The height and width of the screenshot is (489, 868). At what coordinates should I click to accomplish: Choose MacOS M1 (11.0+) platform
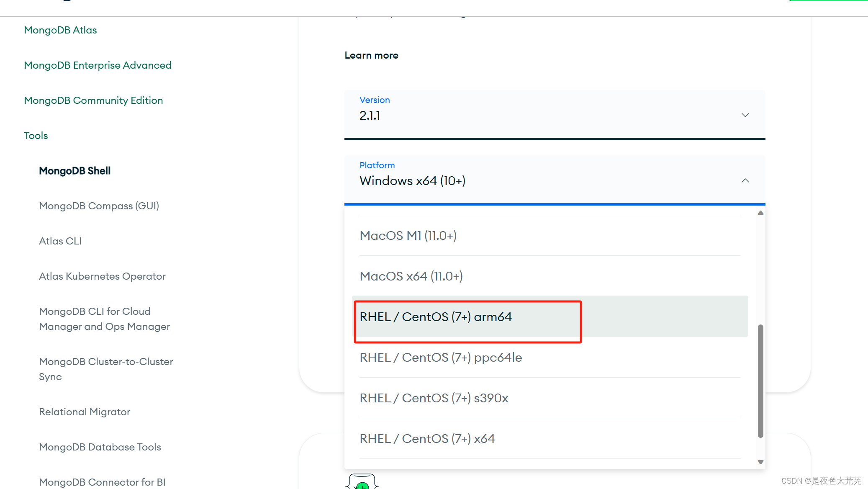click(550, 236)
